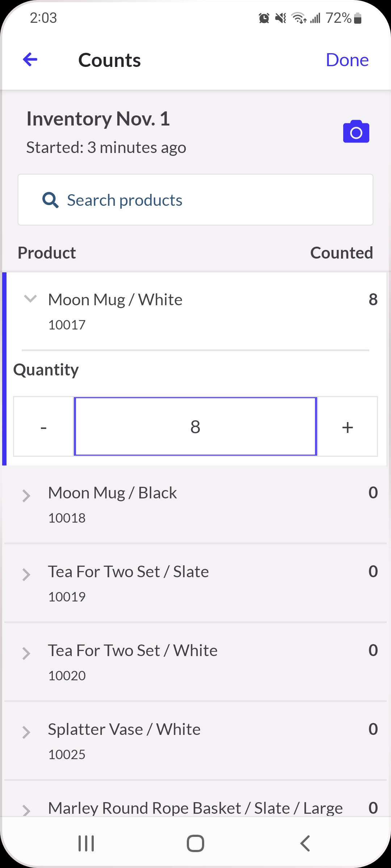Decrease quantity with minus button

point(44,427)
